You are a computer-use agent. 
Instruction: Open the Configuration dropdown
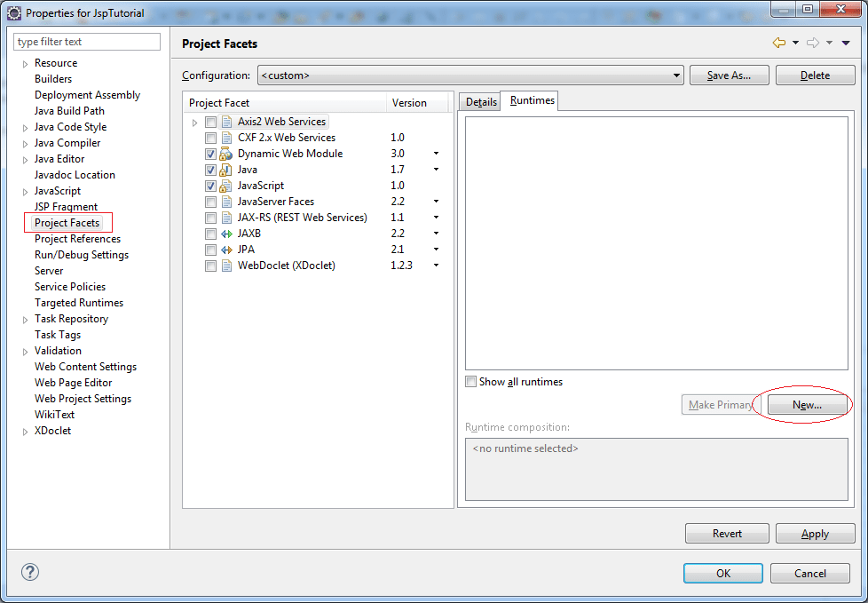coord(676,75)
